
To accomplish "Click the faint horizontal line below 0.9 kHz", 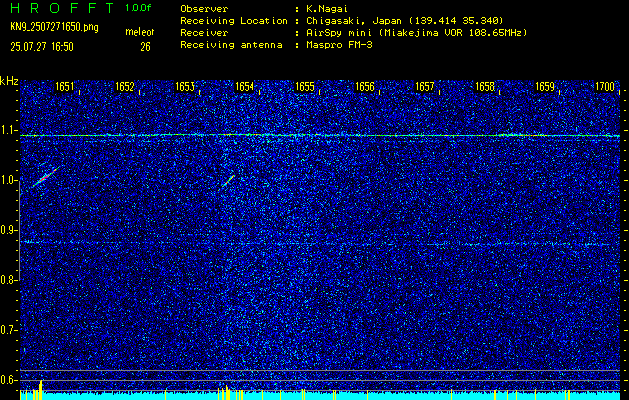I will point(320,243).
